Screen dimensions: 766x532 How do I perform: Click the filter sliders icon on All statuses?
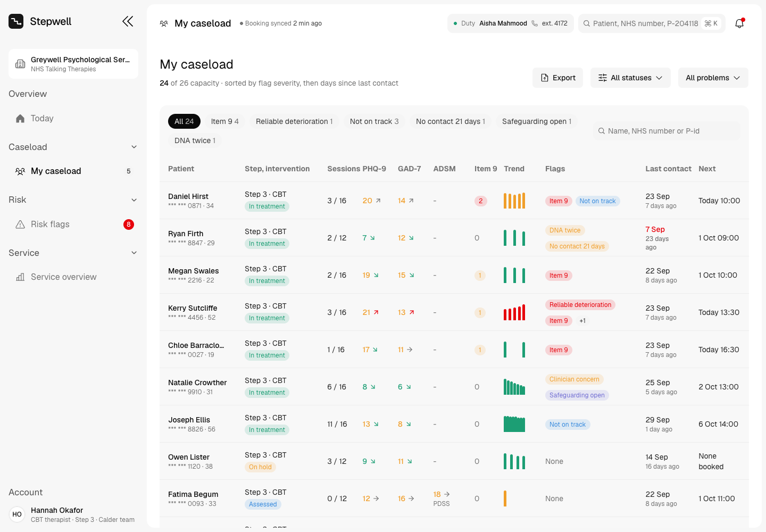coord(603,78)
